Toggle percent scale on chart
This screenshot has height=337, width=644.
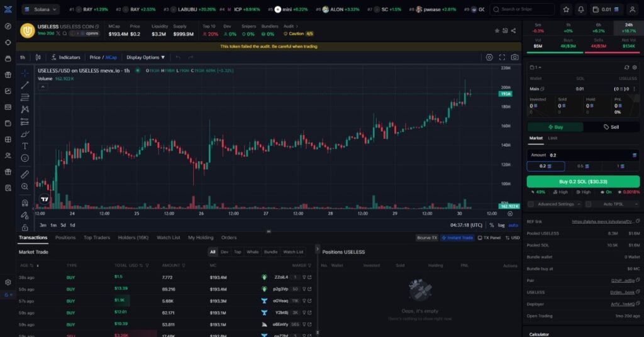click(491, 225)
